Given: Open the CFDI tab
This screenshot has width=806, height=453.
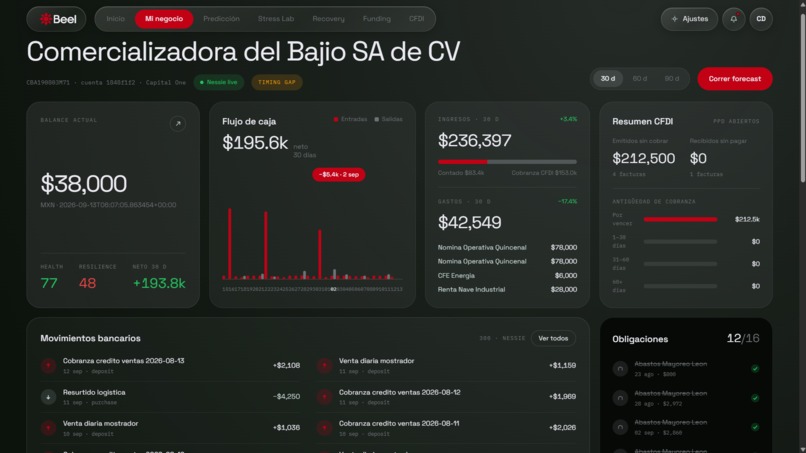Looking at the screenshot, I should (416, 19).
